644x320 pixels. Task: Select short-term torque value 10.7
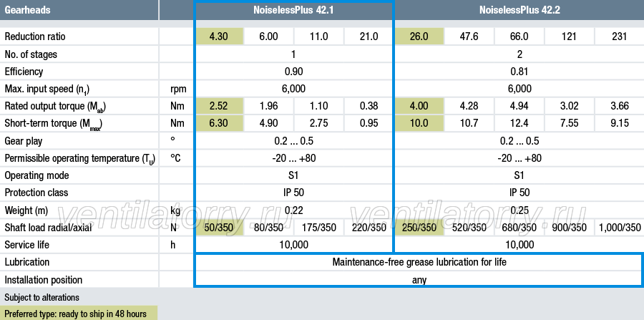pyautogui.click(x=469, y=123)
